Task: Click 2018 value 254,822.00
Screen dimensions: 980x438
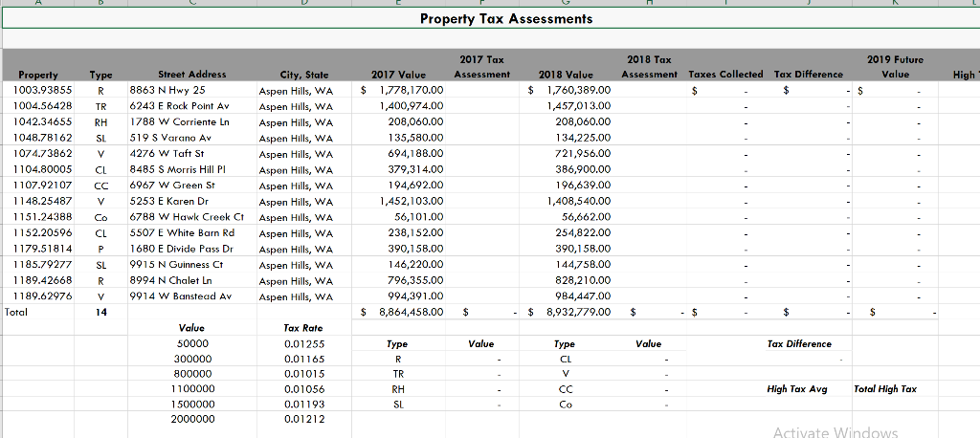Action: pos(583,233)
